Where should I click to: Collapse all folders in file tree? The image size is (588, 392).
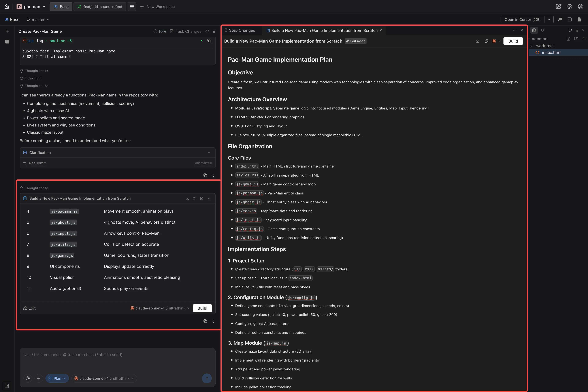[x=584, y=38]
